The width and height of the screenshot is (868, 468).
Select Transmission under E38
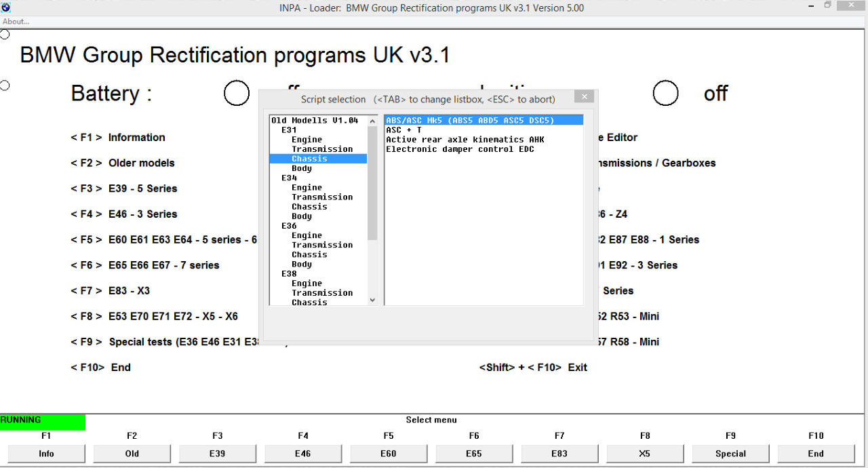click(x=322, y=292)
